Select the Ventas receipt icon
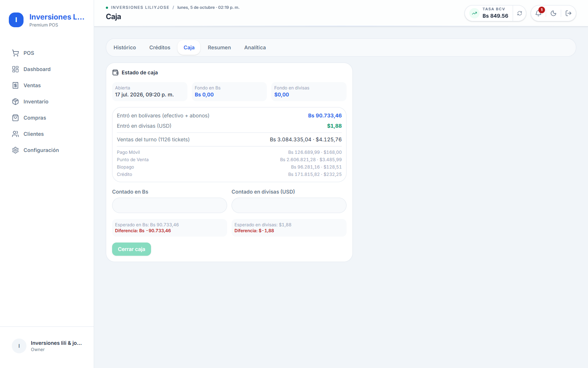The height and width of the screenshot is (368, 588). [15, 85]
